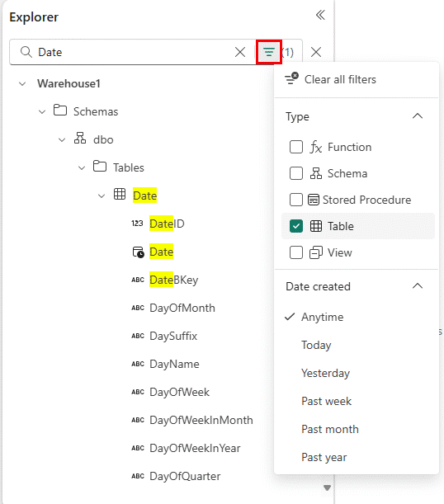Select the Warehouse1 node label
444x504 pixels.
point(68,83)
